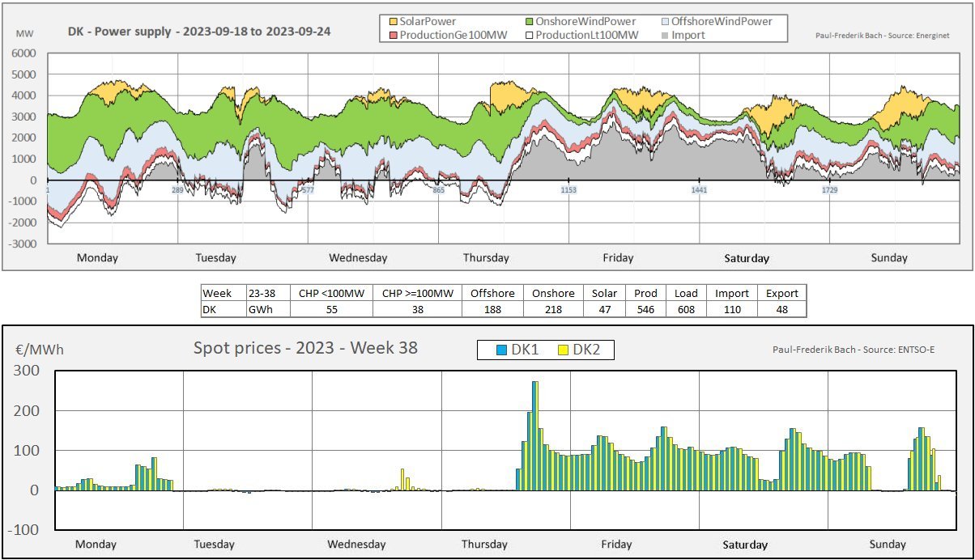Click the Thursday label on spot prices chart
Viewport: 975px width, 560px height.
(x=484, y=545)
